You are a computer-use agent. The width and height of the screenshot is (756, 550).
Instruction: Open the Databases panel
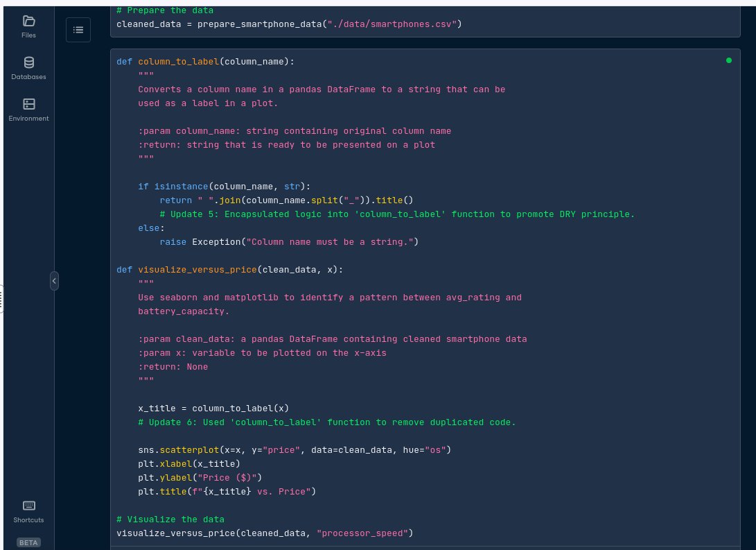tap(28, 69)
